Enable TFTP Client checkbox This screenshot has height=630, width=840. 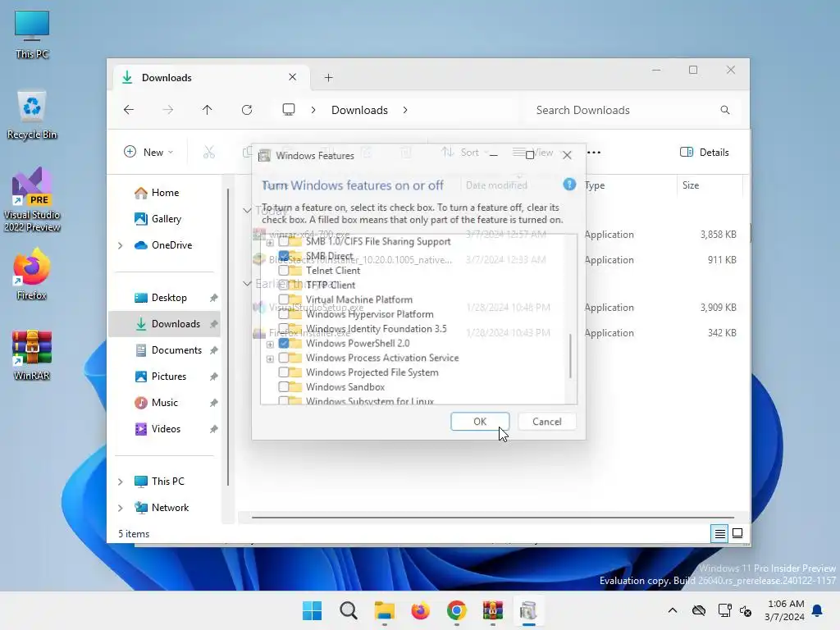284,285
